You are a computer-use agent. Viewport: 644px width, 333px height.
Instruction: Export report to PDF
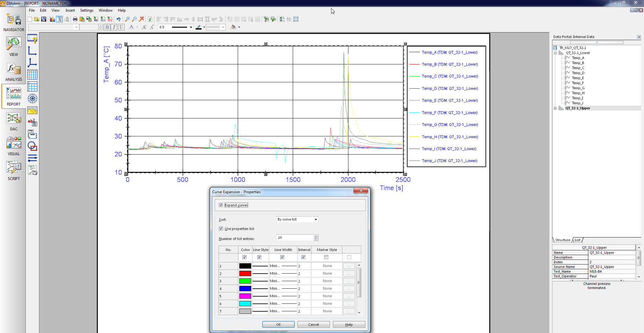tap(96, 19)
